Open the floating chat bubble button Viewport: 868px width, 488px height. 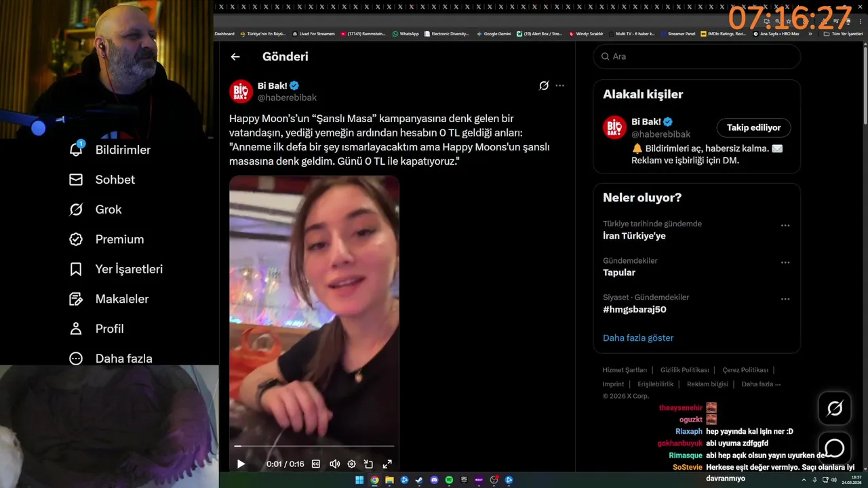[835, 449]
